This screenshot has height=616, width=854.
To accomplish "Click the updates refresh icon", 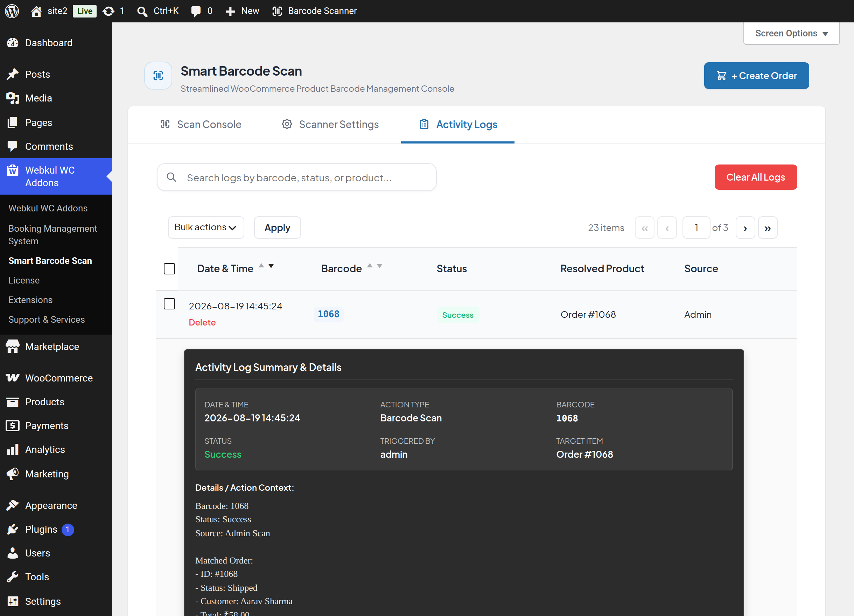I will pos(108,11).
